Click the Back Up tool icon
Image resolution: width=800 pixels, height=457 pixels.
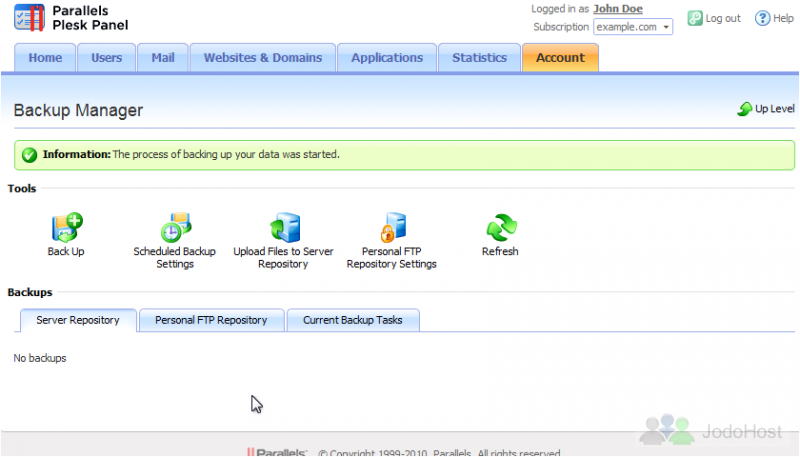click(x=67, y=227)
